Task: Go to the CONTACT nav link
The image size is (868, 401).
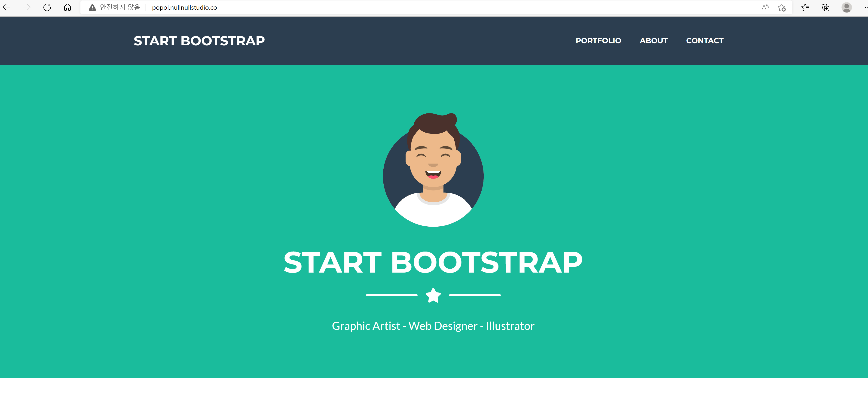Action: pos(705,41)
